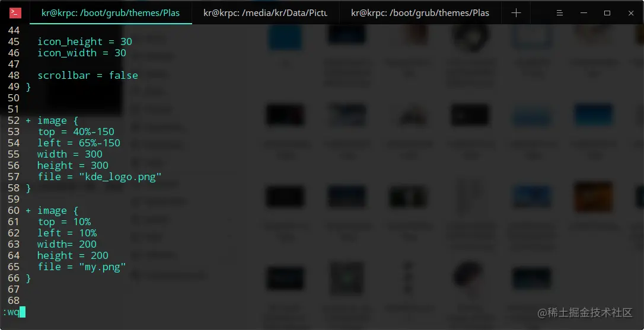Open the hamburger menu in title bar
The image size is (644, 330).
559,13
